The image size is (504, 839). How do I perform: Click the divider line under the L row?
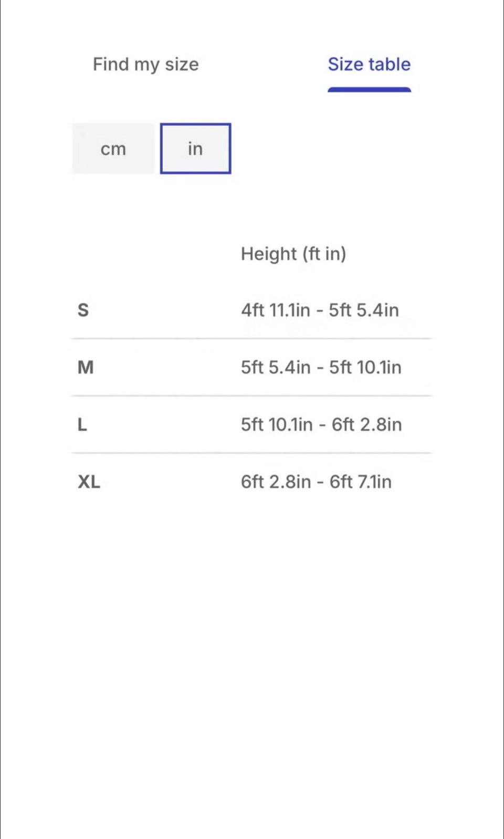pos(252,453)
